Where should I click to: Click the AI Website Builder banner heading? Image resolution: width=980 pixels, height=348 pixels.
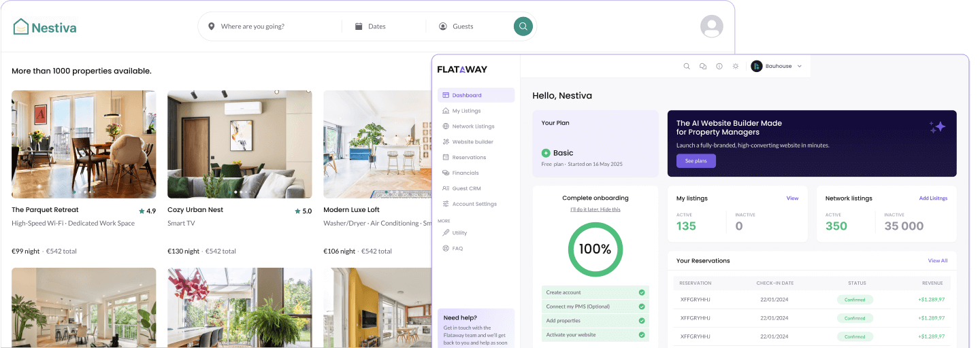729,128
